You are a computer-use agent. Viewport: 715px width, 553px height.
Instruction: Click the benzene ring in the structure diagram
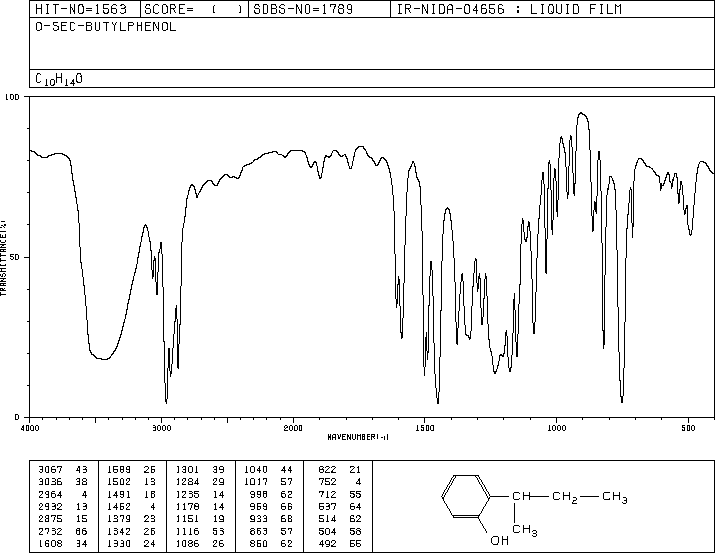(466, 496)
